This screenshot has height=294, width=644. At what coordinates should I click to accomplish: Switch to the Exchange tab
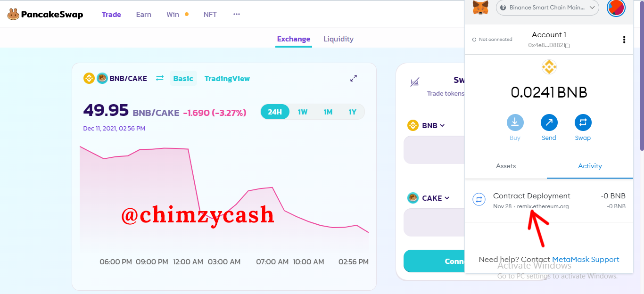tap(294, 39)
